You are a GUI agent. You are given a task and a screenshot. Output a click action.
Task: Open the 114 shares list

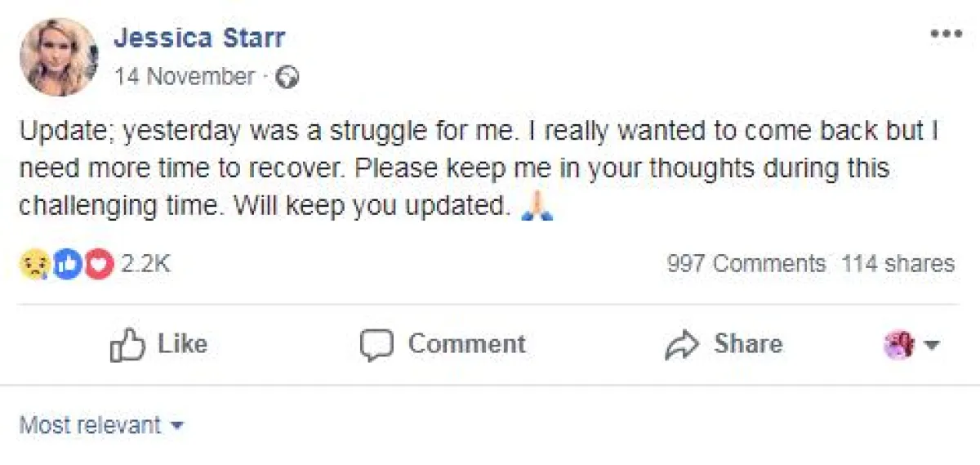(x=898, y=264)
